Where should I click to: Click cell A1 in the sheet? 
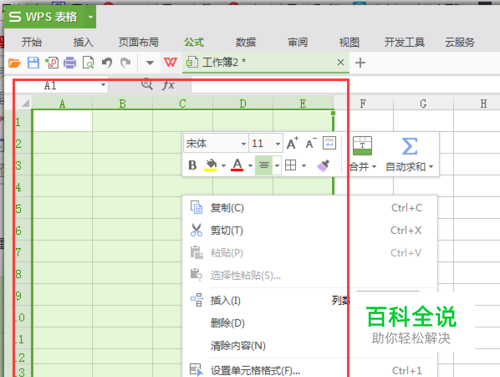click(x=63, y=121)
